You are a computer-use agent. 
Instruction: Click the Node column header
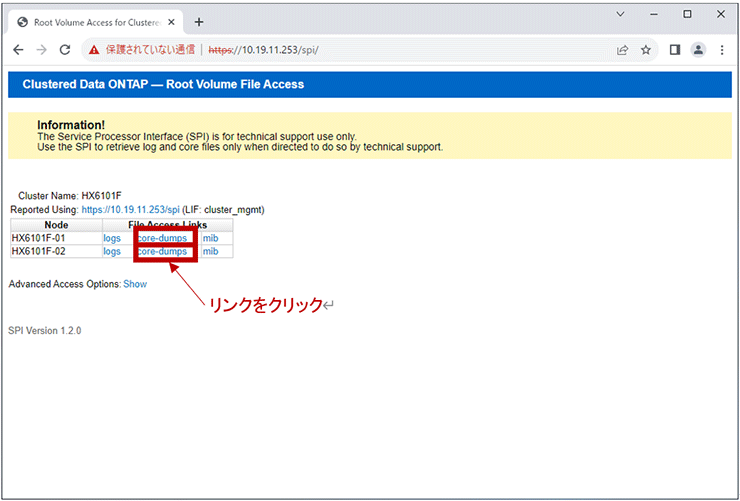56,225
